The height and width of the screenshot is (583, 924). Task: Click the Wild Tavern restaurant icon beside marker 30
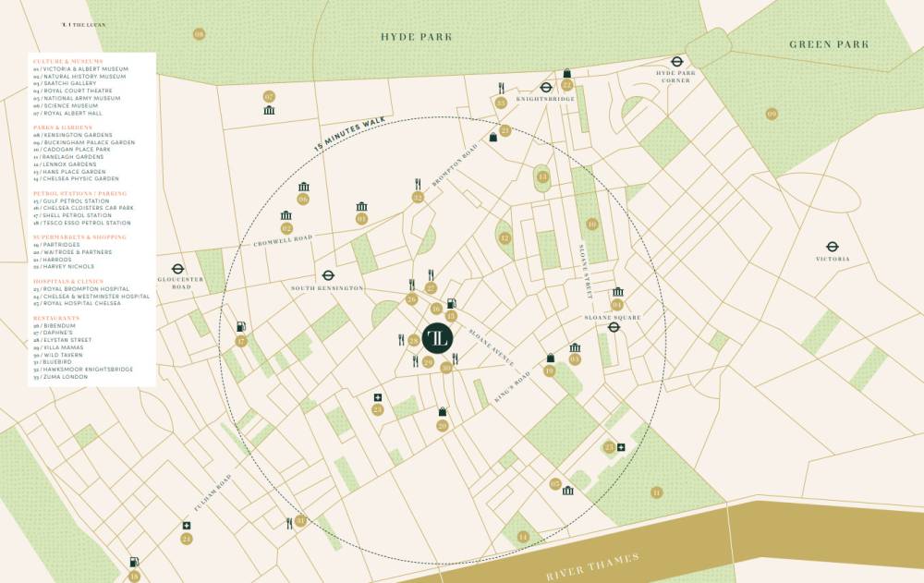455,359
